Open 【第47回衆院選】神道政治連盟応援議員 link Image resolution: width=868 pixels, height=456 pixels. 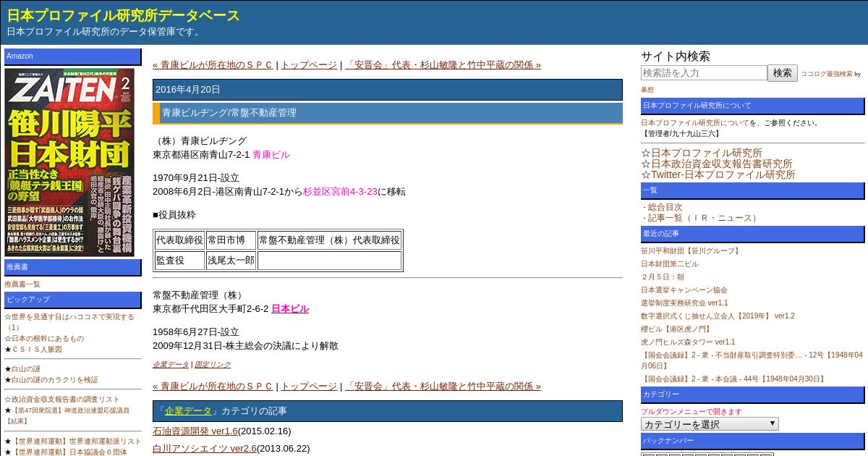pos(67,415)
